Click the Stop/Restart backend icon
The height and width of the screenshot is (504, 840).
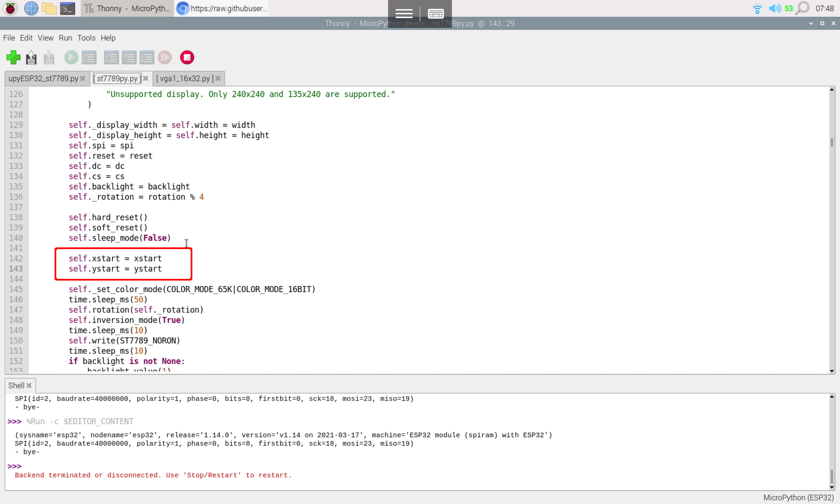coord(187,57)
